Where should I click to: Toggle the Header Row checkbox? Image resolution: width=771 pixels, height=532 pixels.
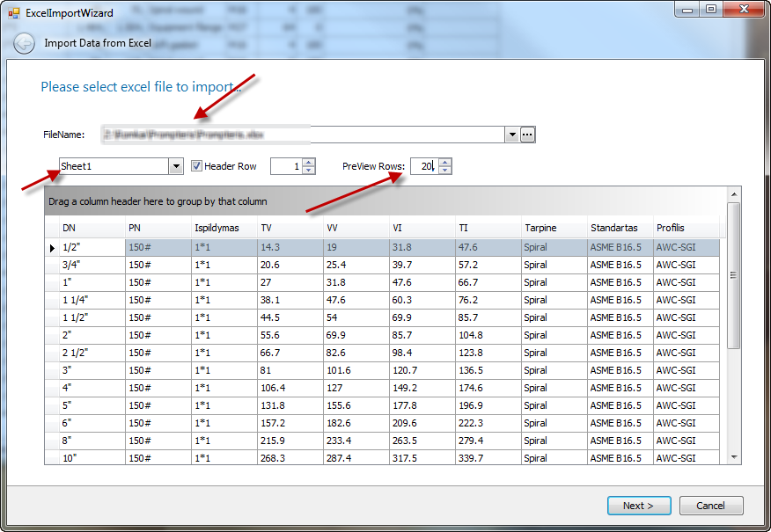196,166
